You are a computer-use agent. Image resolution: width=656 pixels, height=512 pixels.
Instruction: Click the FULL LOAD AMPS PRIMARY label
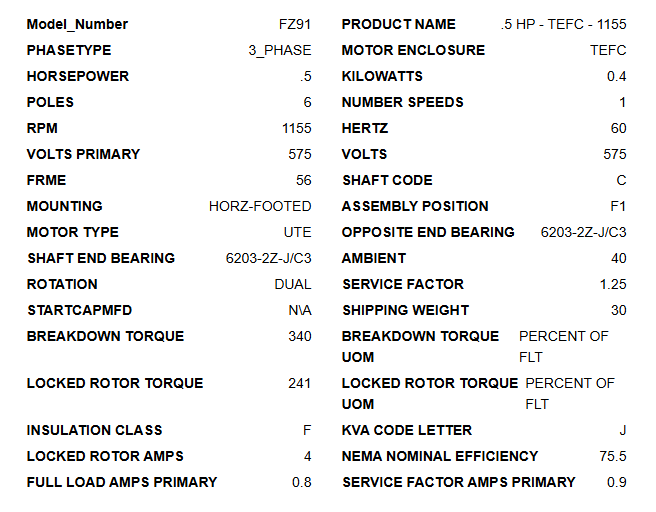122,482
